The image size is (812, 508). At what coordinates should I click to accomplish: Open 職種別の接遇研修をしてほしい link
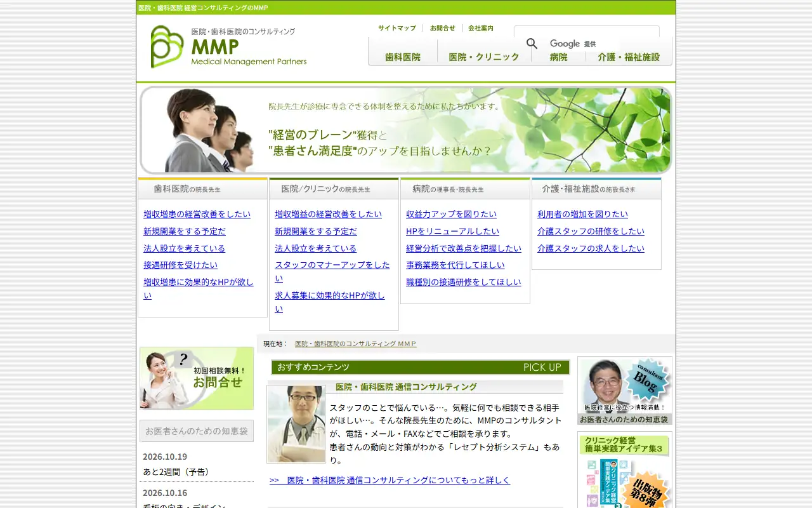[x=464, y=282]
